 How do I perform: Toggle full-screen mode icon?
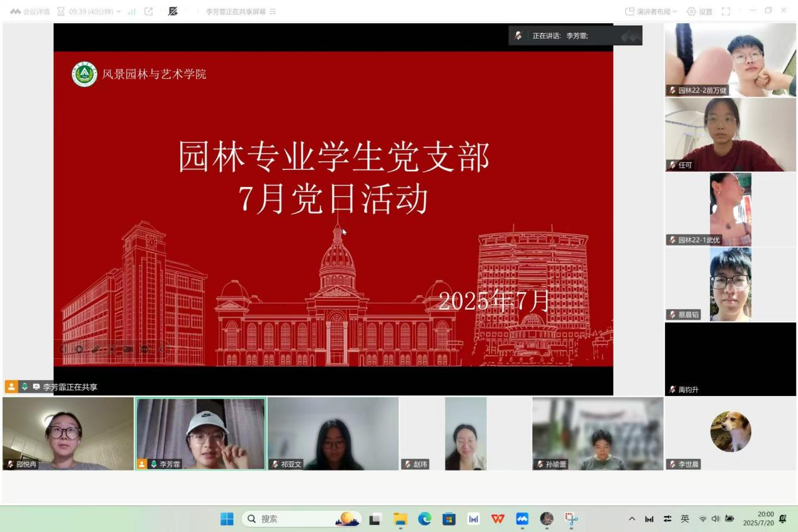pos(726,11)
